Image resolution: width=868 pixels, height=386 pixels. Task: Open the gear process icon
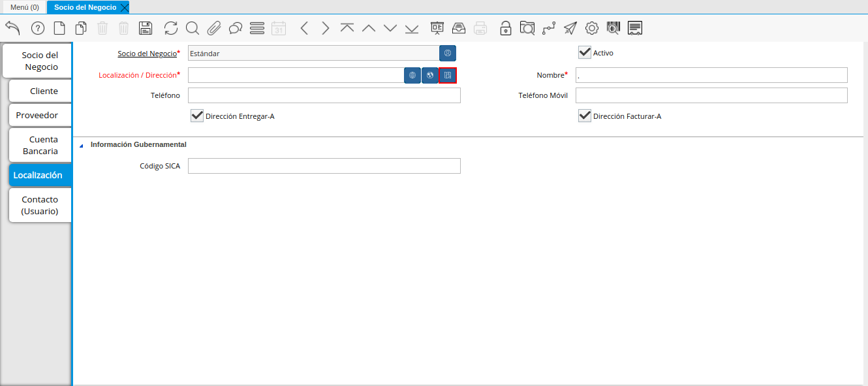(x=592, y=28)
